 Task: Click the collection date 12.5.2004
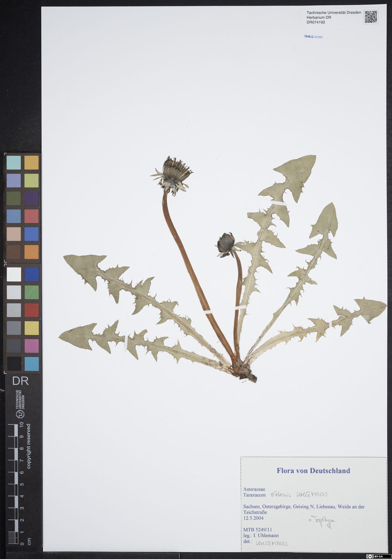click(253, 518)
